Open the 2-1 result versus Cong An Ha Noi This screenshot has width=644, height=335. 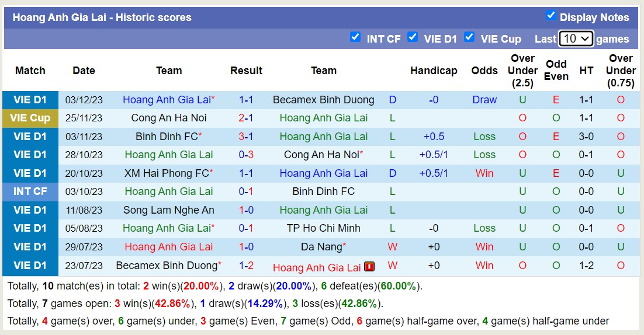point(246,118)
